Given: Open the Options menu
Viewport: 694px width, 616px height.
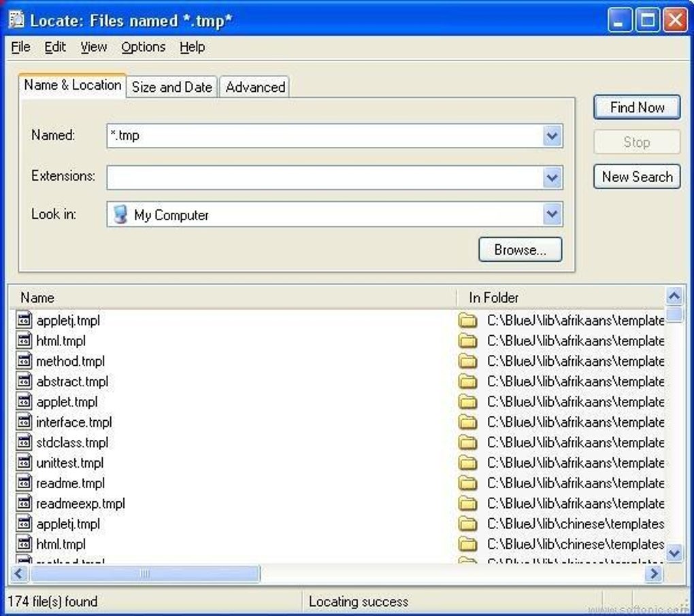Looking at the screenshot, I should click(x=143, y=47).
